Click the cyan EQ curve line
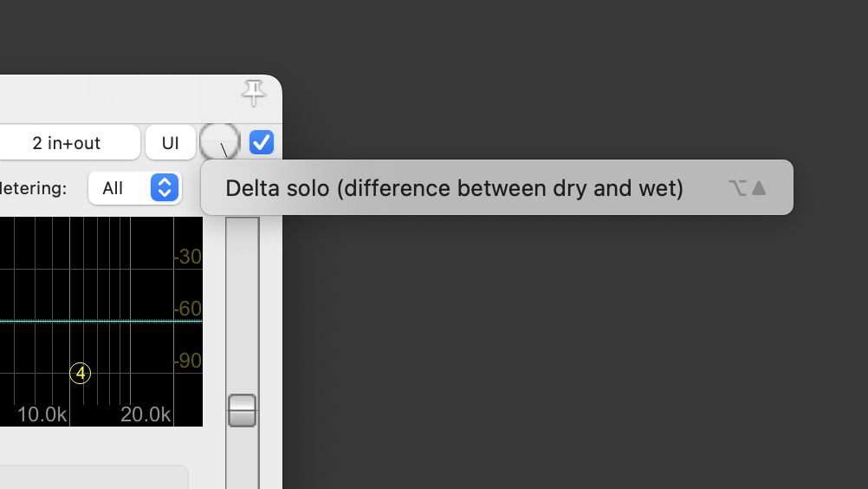Image resolution: width=868 pixels, height=489 pixels. tap(100, 321)
